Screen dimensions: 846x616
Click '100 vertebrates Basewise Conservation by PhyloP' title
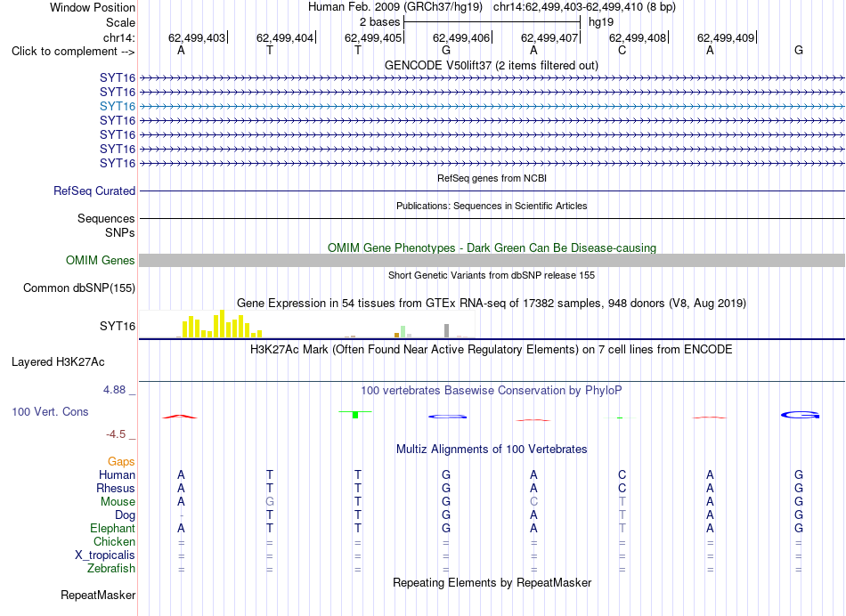[x=492, y=390]
